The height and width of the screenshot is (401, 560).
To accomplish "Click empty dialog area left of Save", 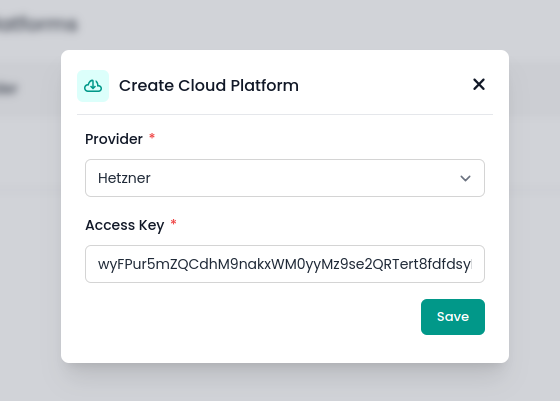I will coord(250,317).
